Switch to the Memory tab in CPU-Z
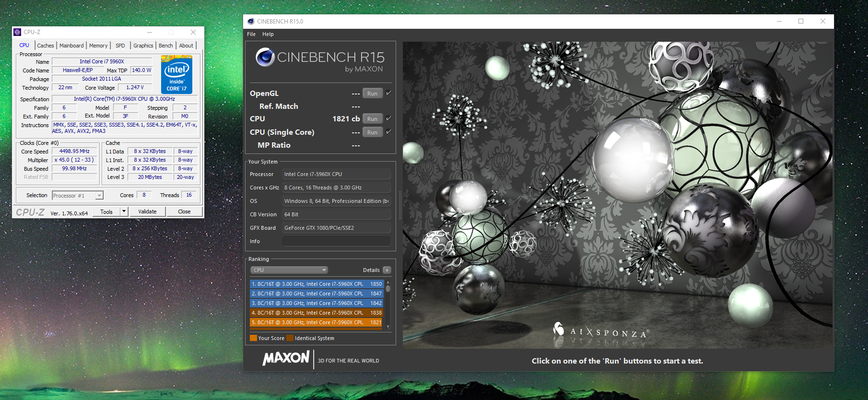Image resolution: width=868 pixels, height=400 pixels. [x=98, y=46]
